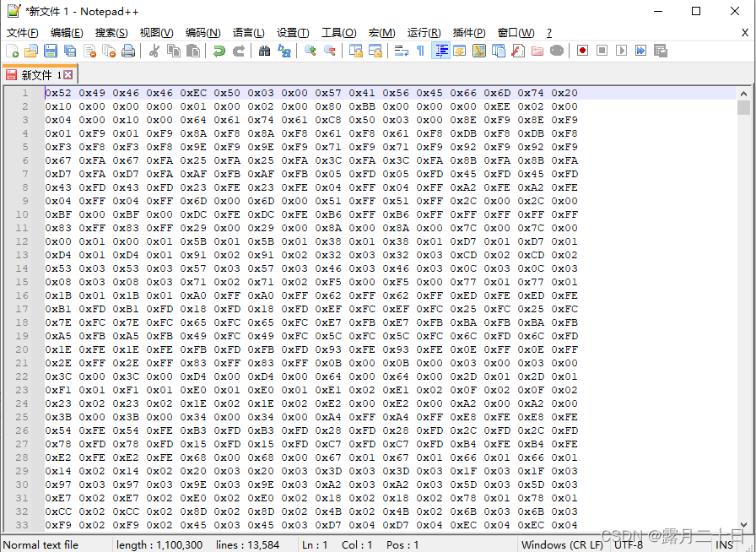
Task: Click the Redo arrow icon
Action: click(239, 51)
